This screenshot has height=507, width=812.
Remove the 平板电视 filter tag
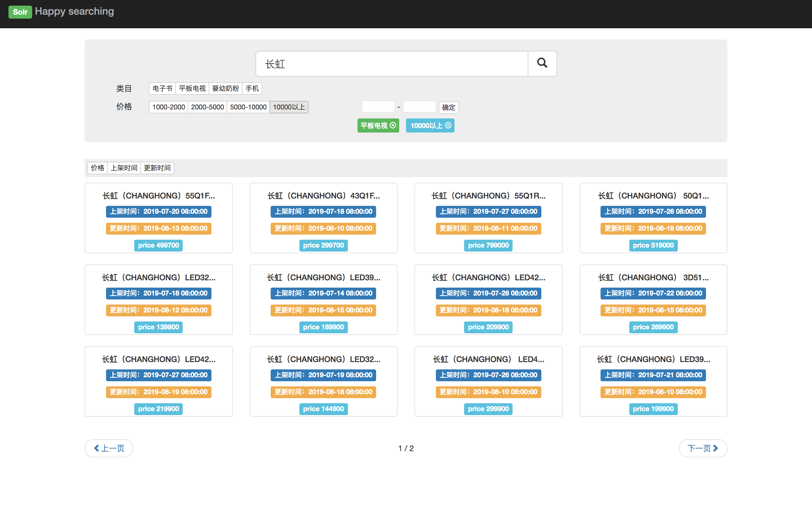coord(393,125)
